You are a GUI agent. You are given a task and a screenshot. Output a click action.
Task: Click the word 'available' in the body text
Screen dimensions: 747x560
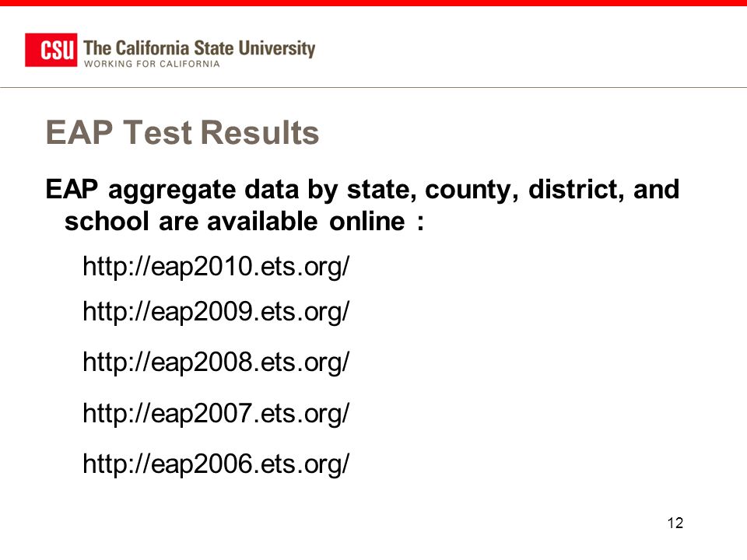click(x=262, y=222)
